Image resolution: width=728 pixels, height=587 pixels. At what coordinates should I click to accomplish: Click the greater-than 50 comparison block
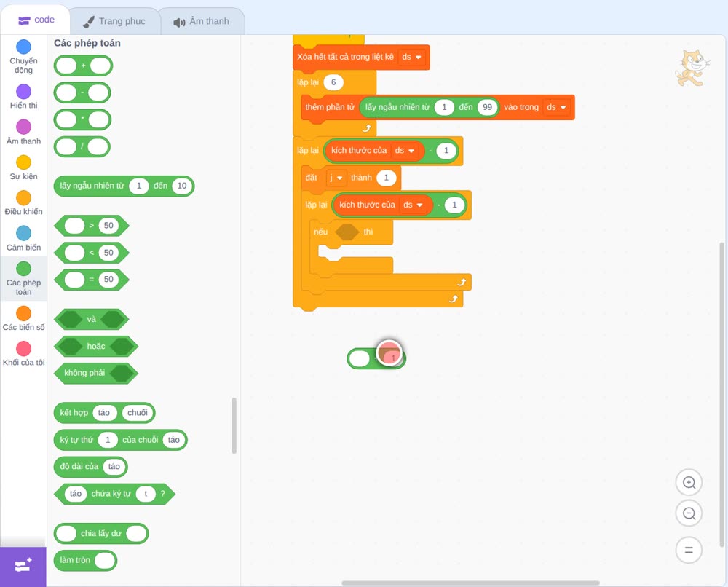92,226
